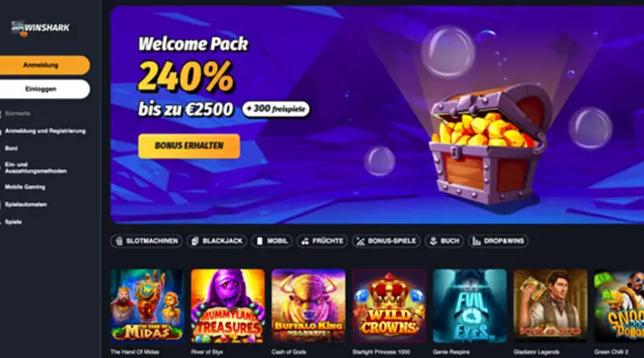Select the Buch category chip
This screenshot has width=644, height=358.
444,241
